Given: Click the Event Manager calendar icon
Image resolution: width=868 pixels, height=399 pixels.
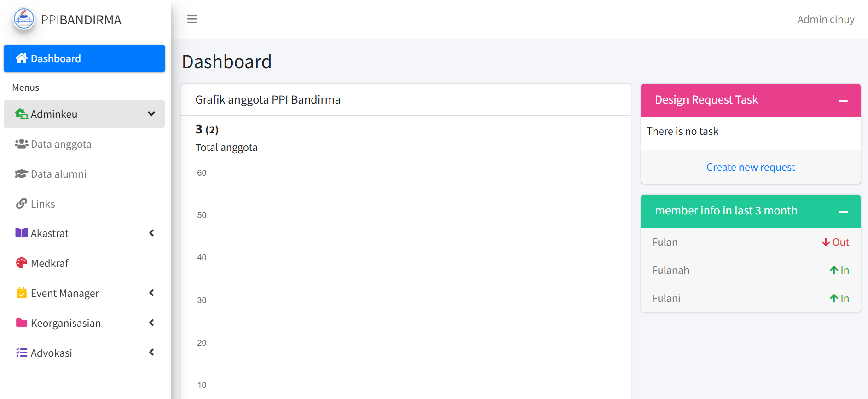Looking at the screenshot, I should pyautogui.click(x=21, y=293).
